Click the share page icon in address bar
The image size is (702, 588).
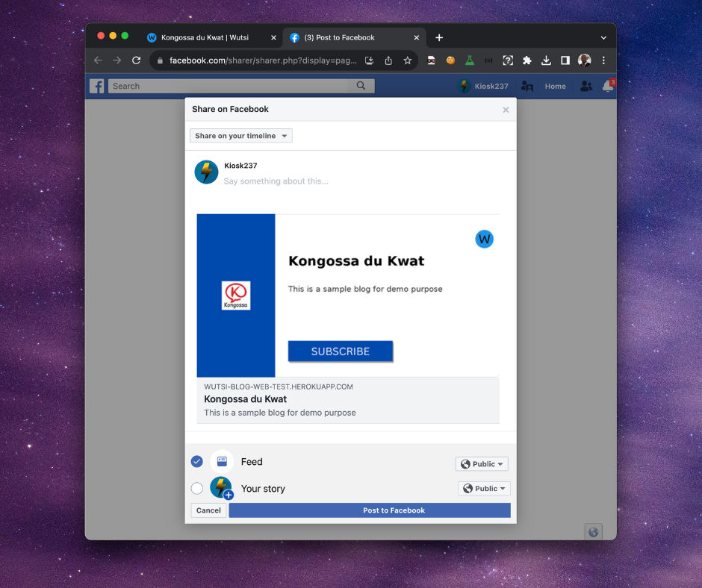point(388,60)
